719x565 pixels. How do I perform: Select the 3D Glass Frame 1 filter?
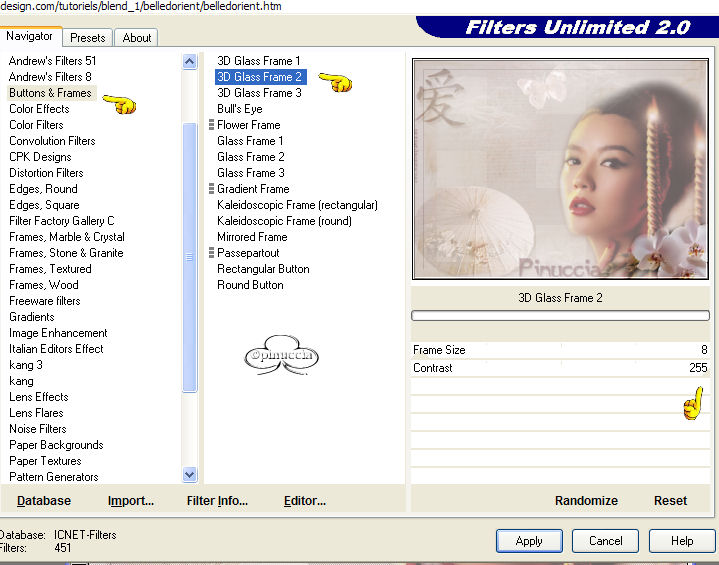[x=259, y=61]
